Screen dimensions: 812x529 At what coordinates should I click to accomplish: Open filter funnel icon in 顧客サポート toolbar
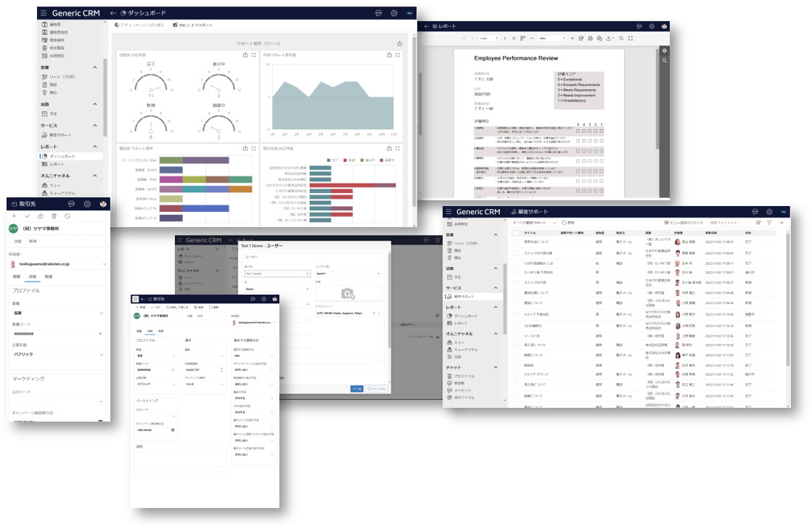(x=769, y=223)
